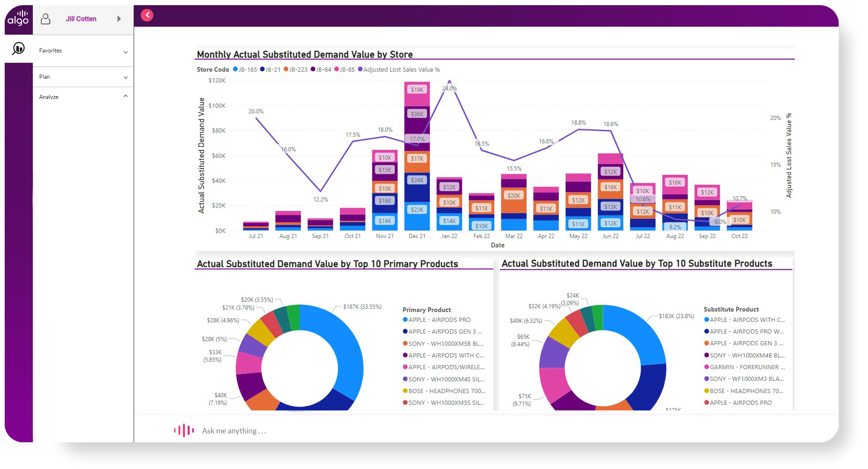The height and width of the screenshot is (469, 868).
Task: Select APPLE - AIRPODS/WIRELE... legend entry
Action: tap(444, 367)
